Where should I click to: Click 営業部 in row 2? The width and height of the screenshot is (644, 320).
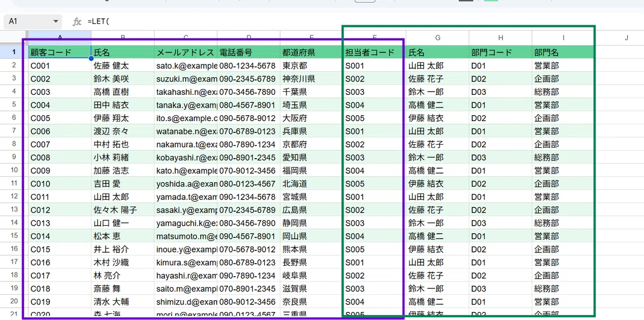[x=563, y=66]
